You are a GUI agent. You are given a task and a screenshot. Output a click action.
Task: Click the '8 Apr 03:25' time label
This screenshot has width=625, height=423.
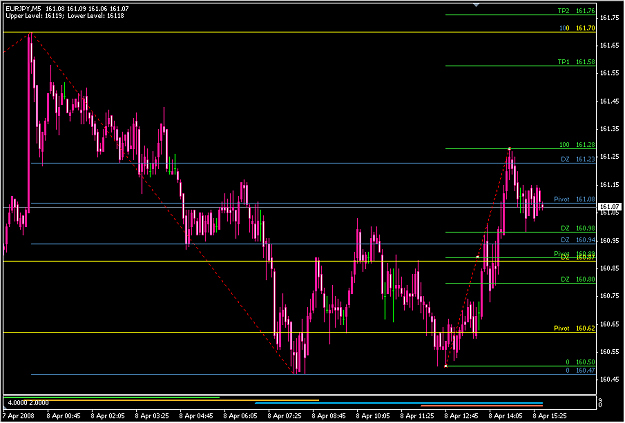point(152,416)
